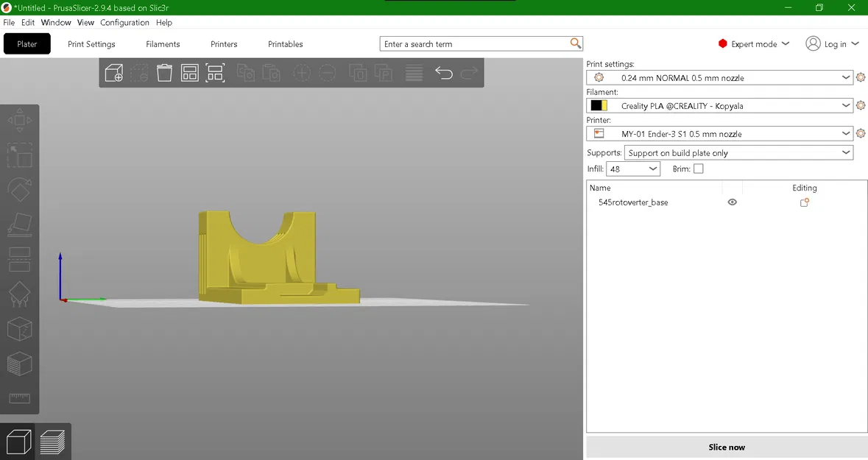Click the Arrange objects toolbar icon
This screenshot has height=460, width=868.
pyautogui.click(x=190, y=73)
